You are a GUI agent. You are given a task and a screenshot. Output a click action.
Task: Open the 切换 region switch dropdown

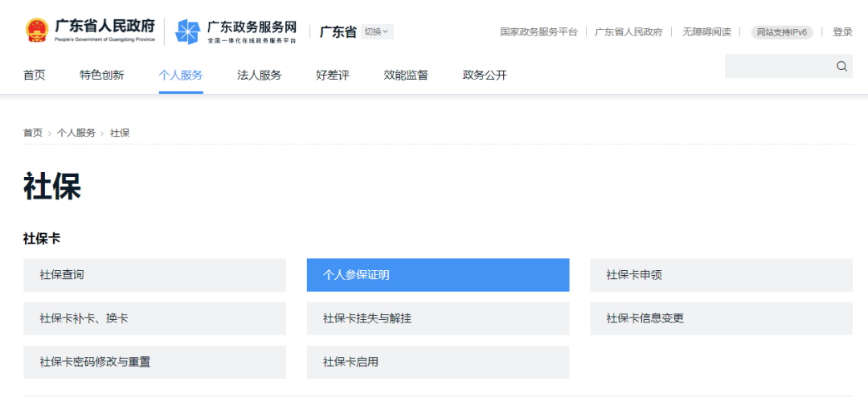(376, 32)
